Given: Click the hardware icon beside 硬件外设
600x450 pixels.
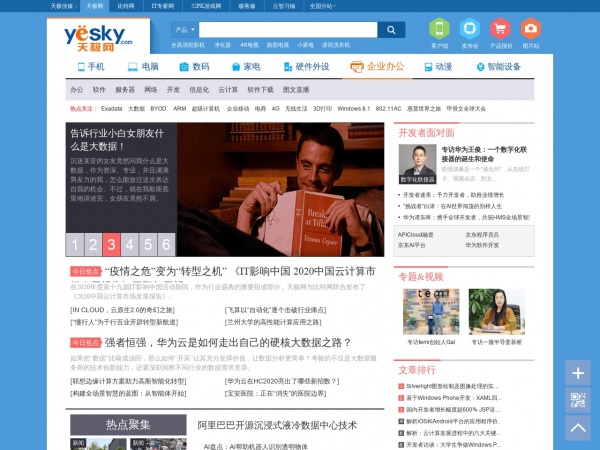Looking at the screenshot, I should point(288,67).
